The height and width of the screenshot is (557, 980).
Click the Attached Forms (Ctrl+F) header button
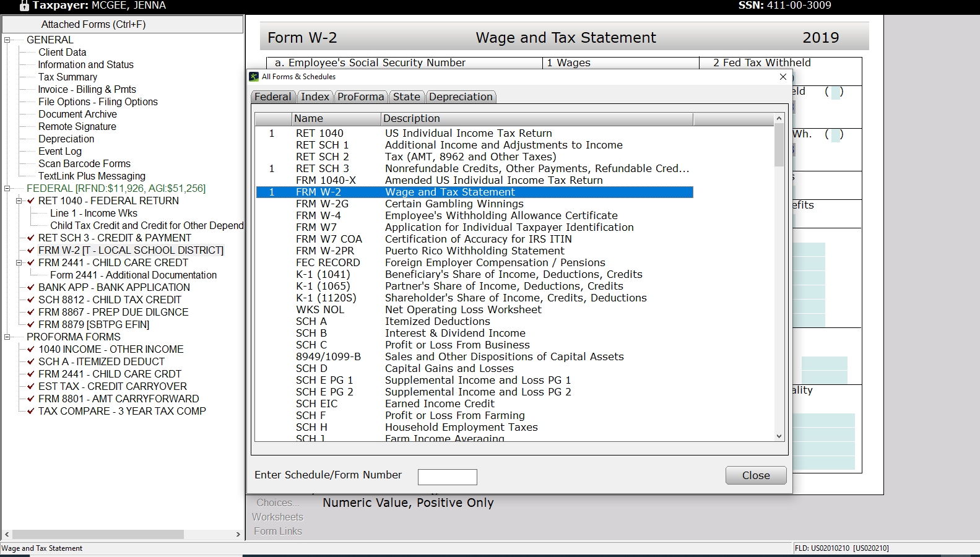[123, 24]
